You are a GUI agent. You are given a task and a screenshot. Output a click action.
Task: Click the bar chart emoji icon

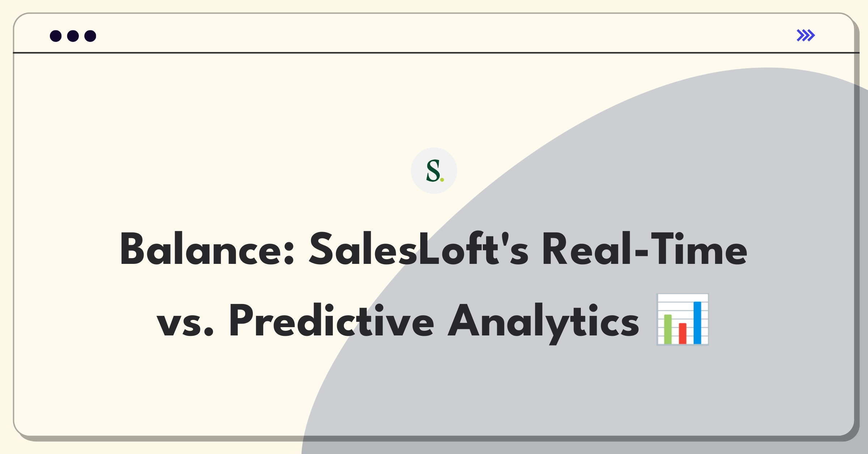[x=682, y=320]
